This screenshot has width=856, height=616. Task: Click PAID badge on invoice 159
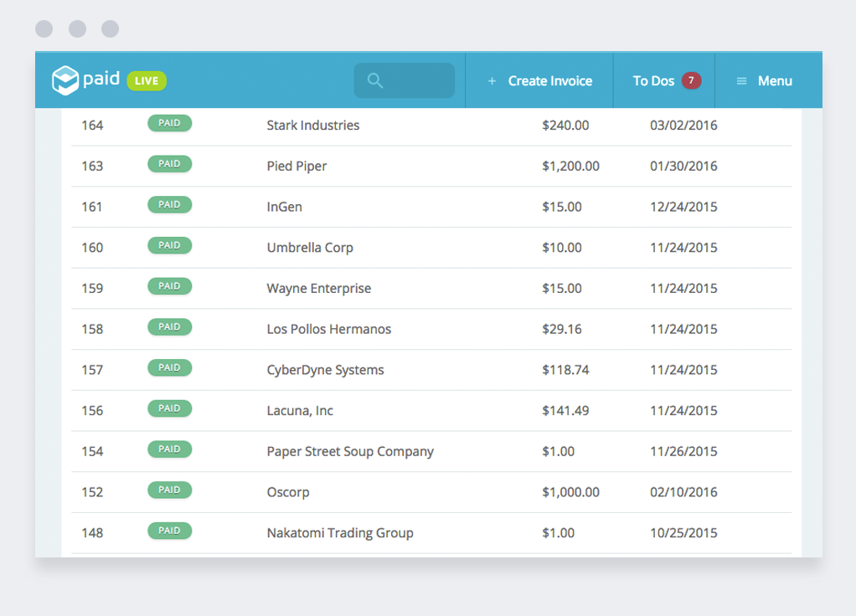click(x=169, y=286)
